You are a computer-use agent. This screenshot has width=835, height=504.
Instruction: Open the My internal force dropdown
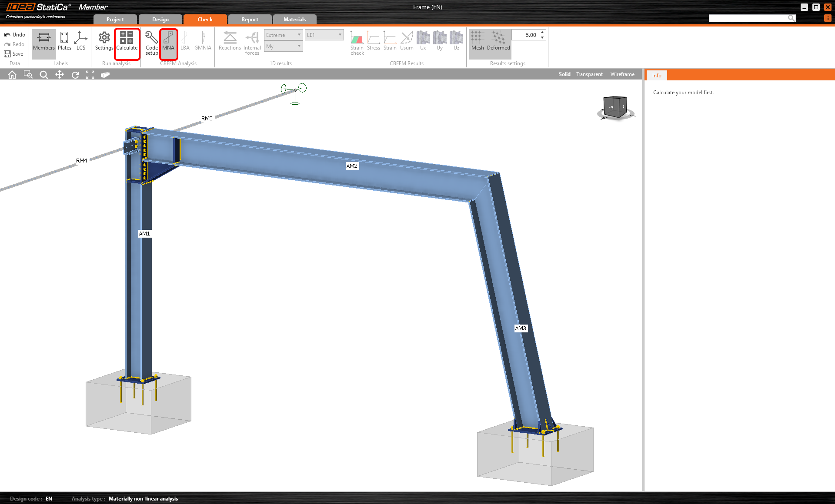(283, 46)
